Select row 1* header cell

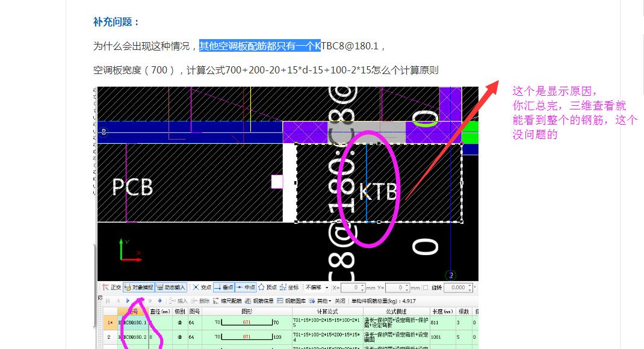pyautogui.click(x=110, y=323)
